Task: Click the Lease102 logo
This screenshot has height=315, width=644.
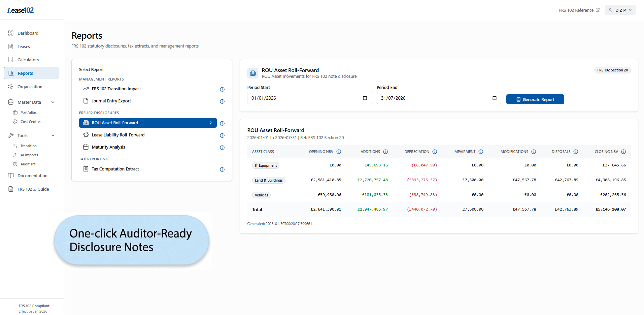Action: click(x=21, y=10)
